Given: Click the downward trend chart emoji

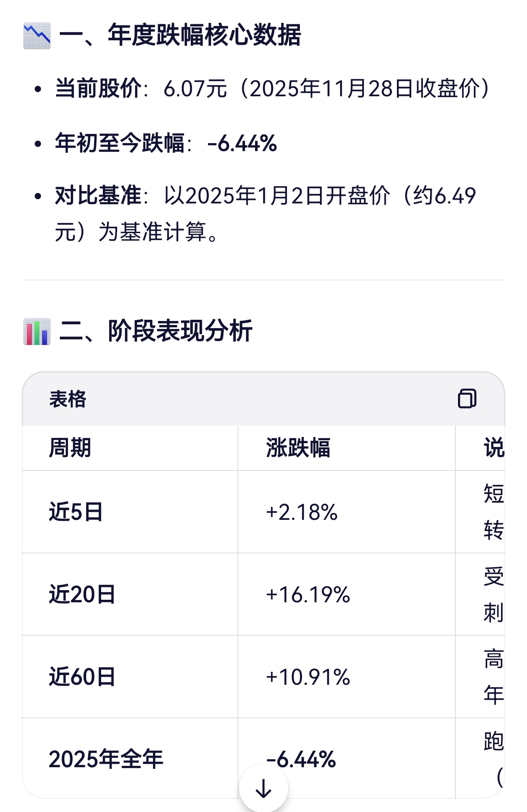Looking at the screenshot, I should [x=37, y=36].
